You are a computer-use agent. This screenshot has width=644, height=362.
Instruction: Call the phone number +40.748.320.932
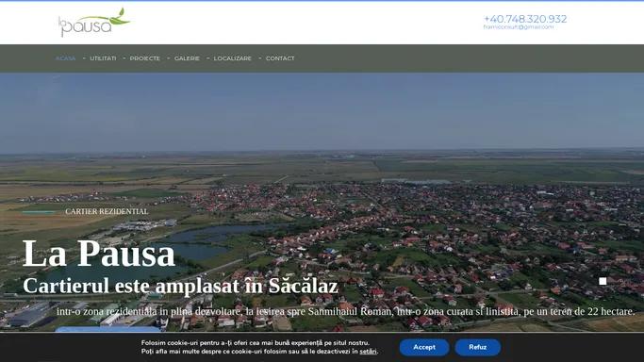[525, 19]
